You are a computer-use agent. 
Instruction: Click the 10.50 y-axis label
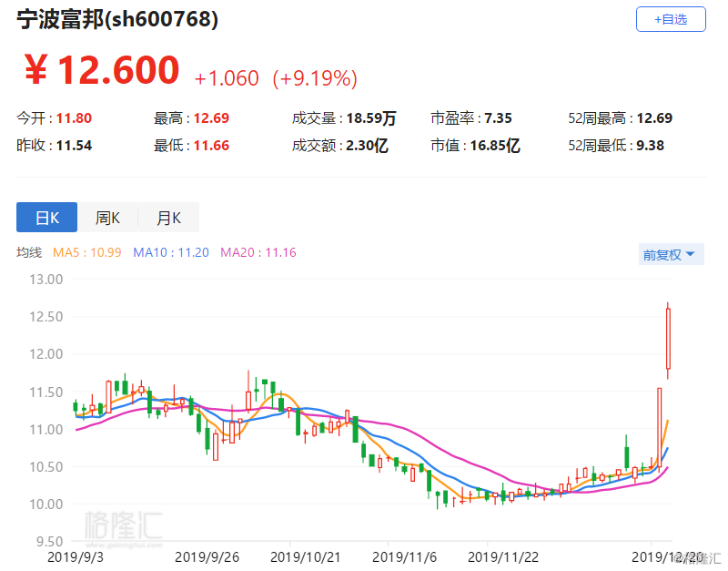click(x=46, y=467)
